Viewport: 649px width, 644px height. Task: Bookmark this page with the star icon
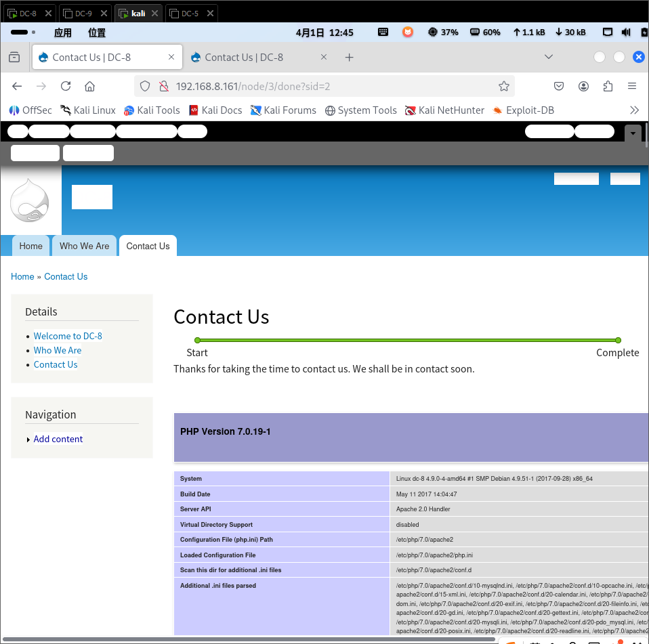(x=503, y=86)
